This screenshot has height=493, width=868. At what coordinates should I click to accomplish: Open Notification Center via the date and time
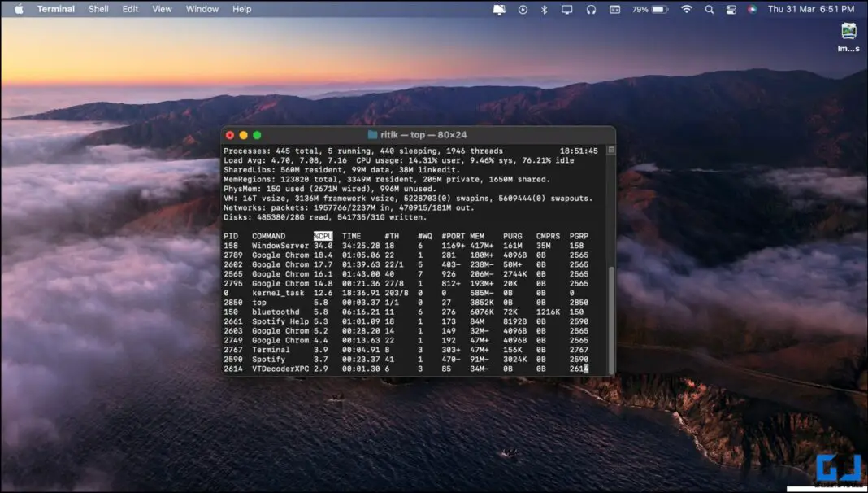(810, 9)
